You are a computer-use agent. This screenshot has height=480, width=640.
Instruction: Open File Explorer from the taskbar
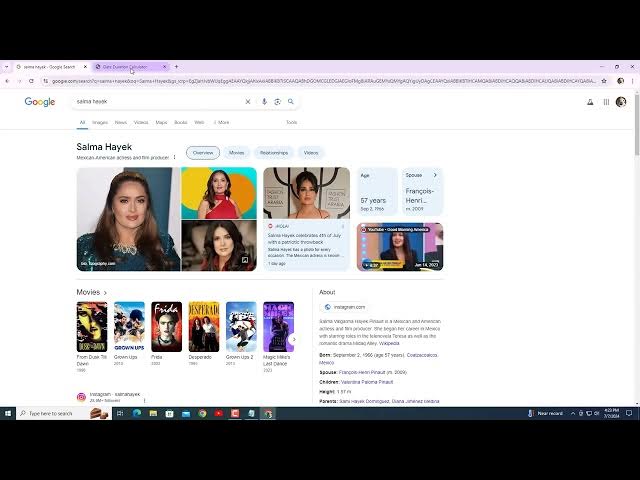[153, 413]
